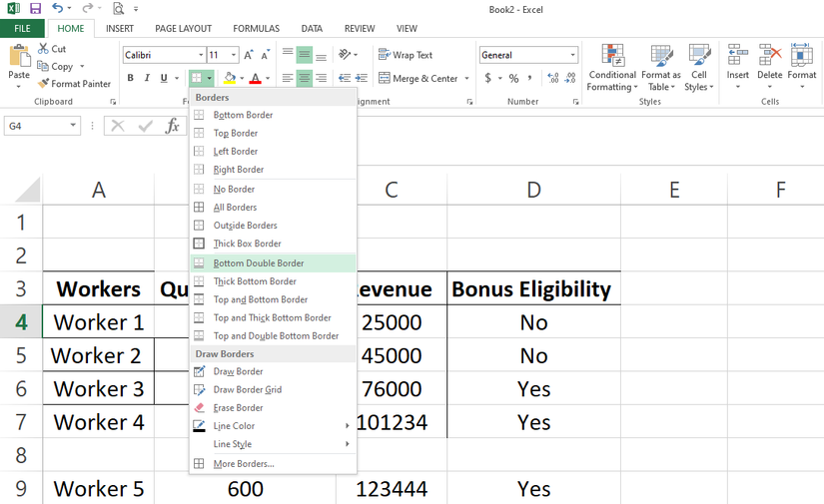The height and width of the screenshot is (504, 824).
Task: Open More Borders dialog
Action: 273,464
